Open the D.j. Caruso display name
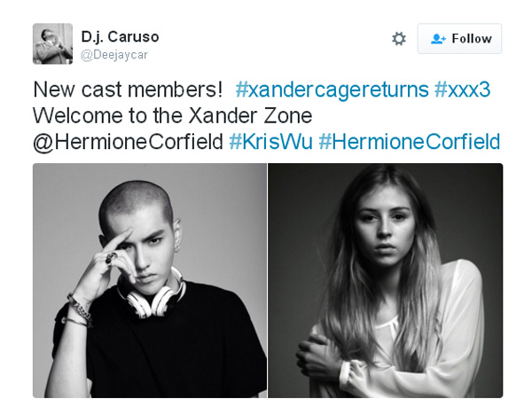This screenshot has width=532, height=399. (x=120, y=36)
